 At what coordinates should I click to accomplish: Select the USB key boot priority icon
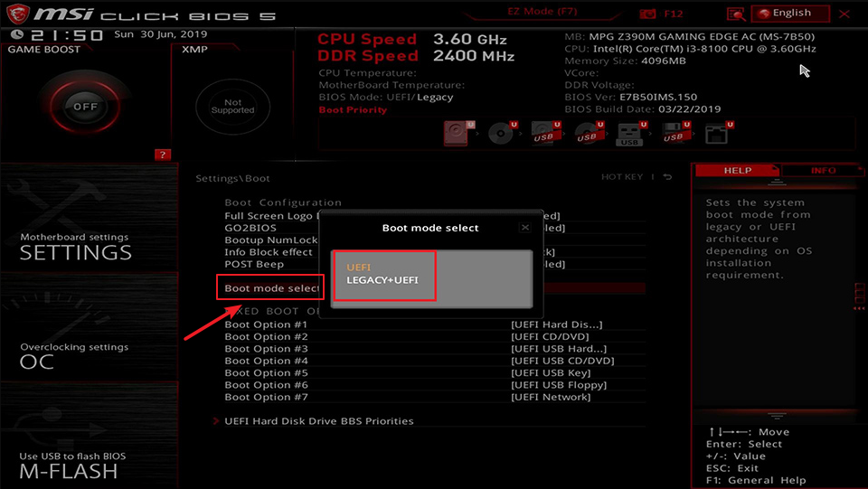tap(631, 133)
